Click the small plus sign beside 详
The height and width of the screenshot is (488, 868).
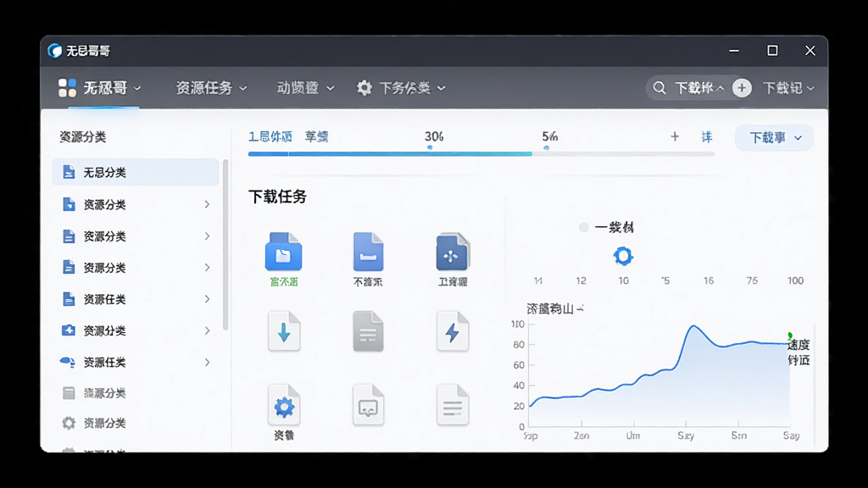(675, 136)
